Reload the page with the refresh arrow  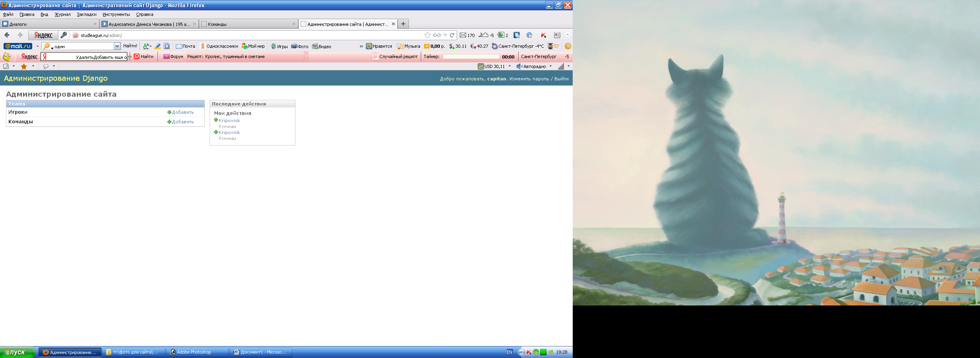452,35
